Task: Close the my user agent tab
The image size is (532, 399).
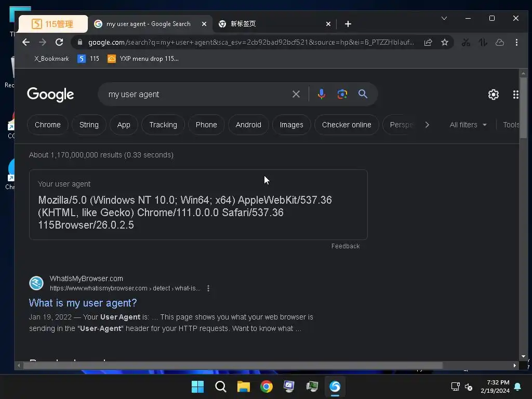Action: 204,24
